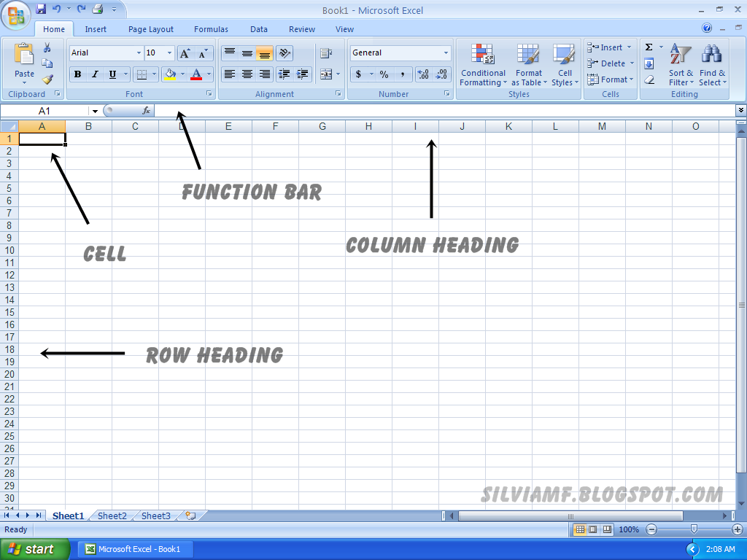Switch to Sheet2 worksheet
Image resolution: width=747 pixels, height=560 pixels.
coord(112,516)
